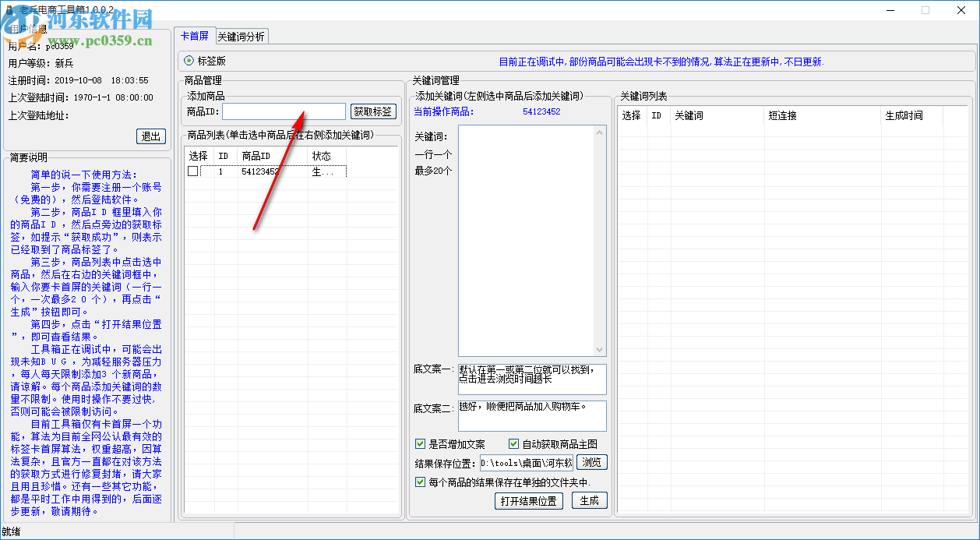Click the 获取标签 button
Image resolution: width=980 pixels, height=540 pixels.
(372, 111)
